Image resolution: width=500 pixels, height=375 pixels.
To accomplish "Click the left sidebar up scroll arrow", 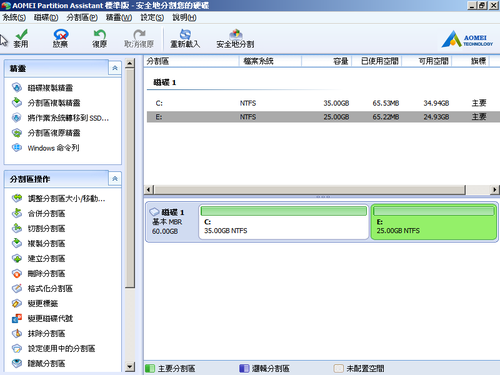I will [x=130, y=63].
